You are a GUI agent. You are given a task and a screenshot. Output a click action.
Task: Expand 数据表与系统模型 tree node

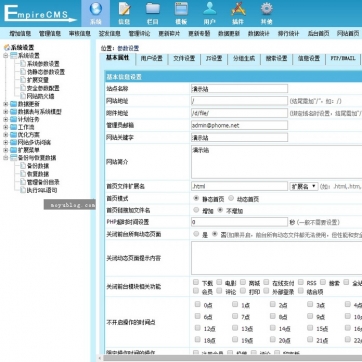pyautogui.click(x=6, y=112)
